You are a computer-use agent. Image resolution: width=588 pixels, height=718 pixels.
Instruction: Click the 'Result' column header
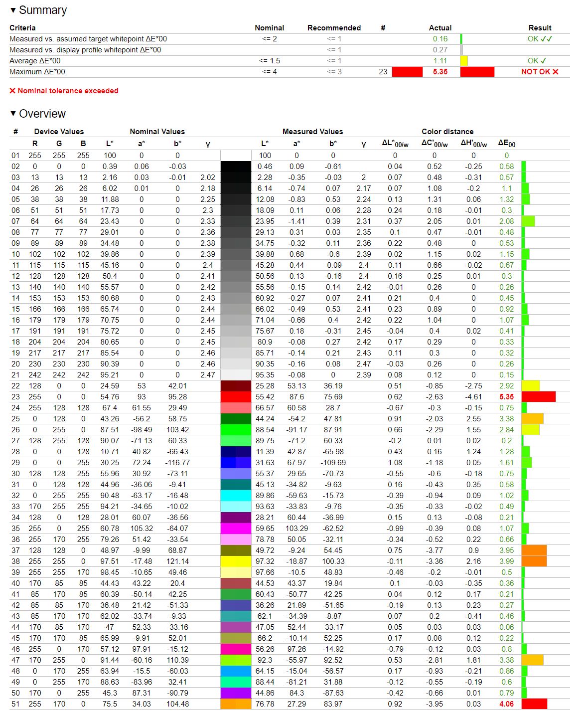point(540,28)
